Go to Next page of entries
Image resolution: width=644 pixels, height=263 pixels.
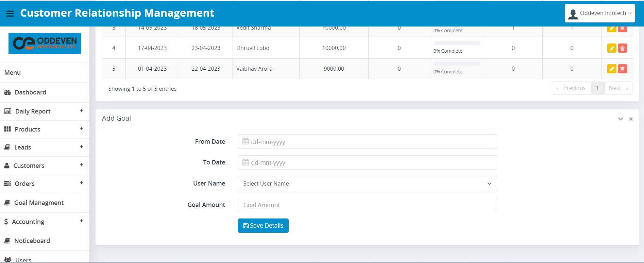[x=618, y=88]
